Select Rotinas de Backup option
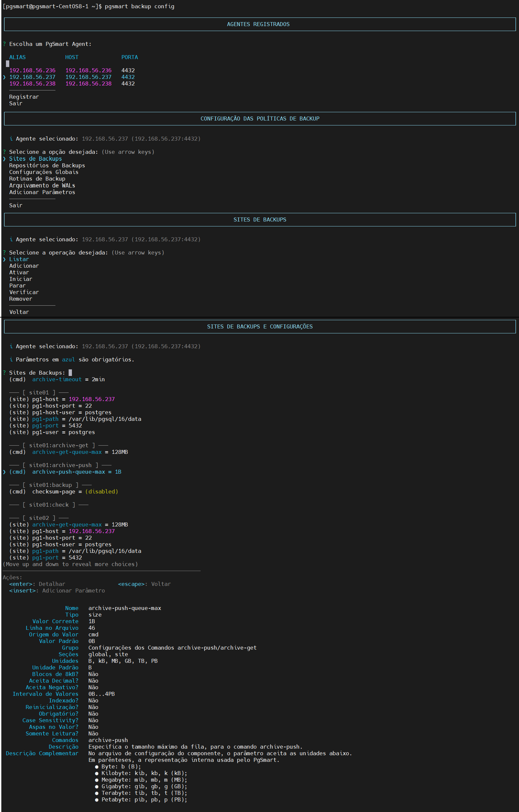 point(37,179)
